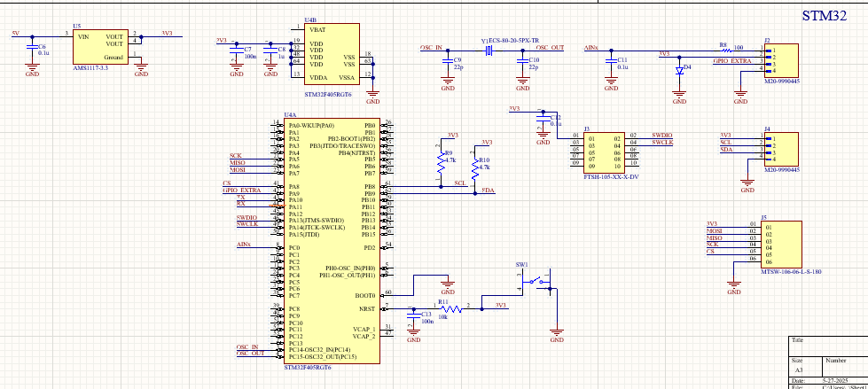Select pull-up resistor R9 symbol
868x389 pixels.
[442, 161]
